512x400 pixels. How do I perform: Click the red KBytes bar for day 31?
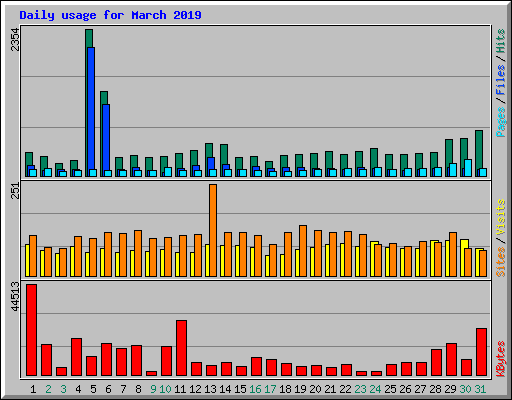[x=481, y=352]
